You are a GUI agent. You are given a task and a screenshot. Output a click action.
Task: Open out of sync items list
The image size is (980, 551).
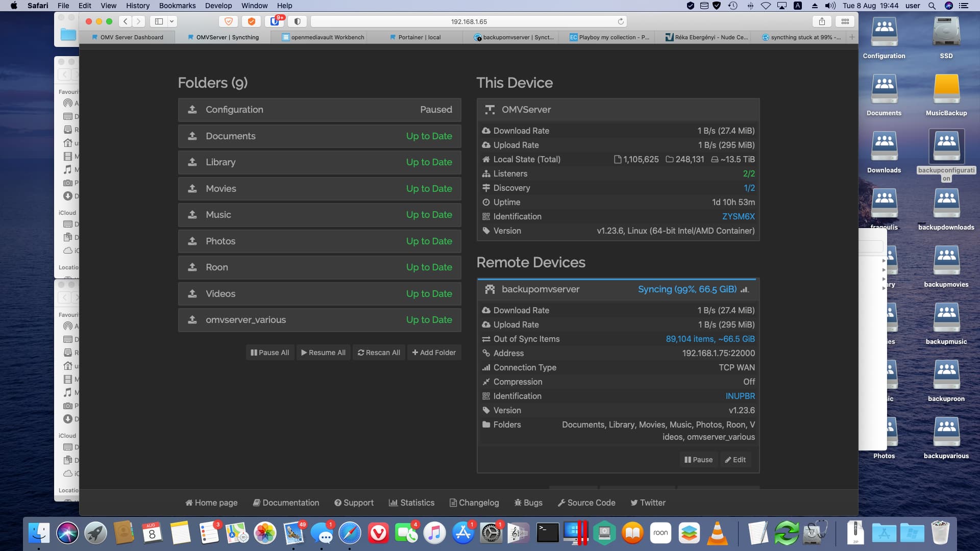tap(710, 339)
